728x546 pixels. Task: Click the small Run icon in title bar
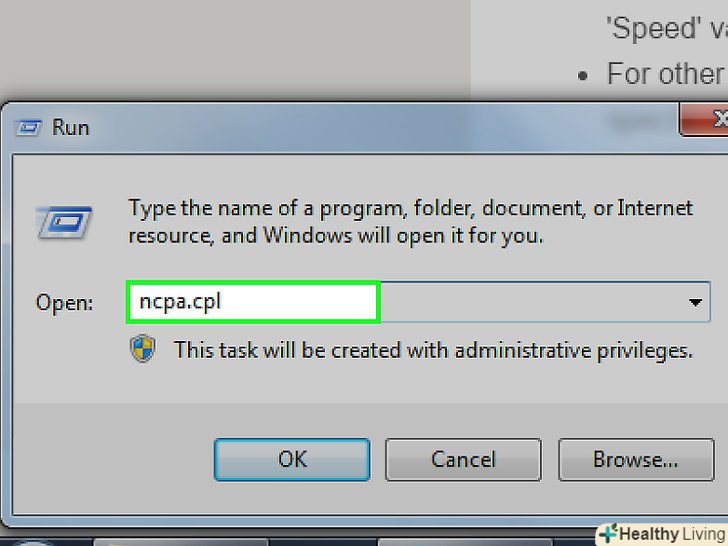point(31,127)
